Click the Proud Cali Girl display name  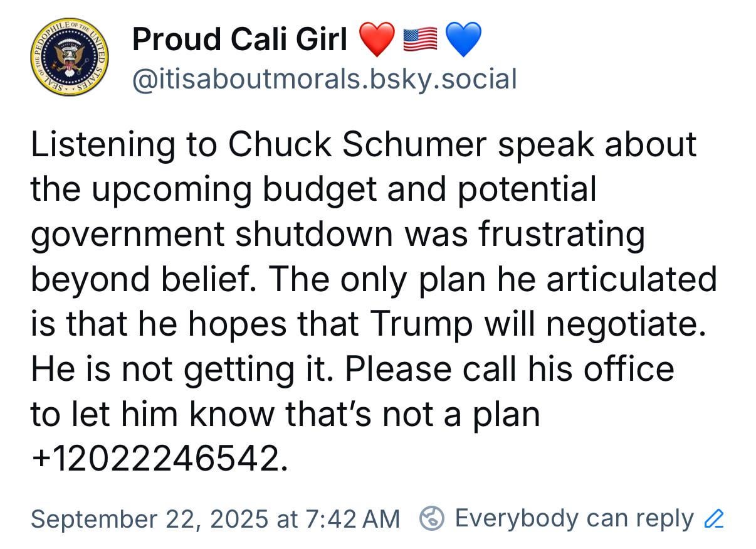(x=239, y=40)
